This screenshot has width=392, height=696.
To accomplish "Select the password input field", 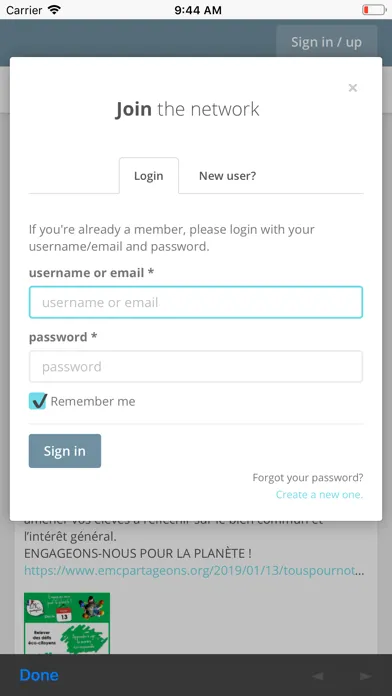I will [196, 367].
